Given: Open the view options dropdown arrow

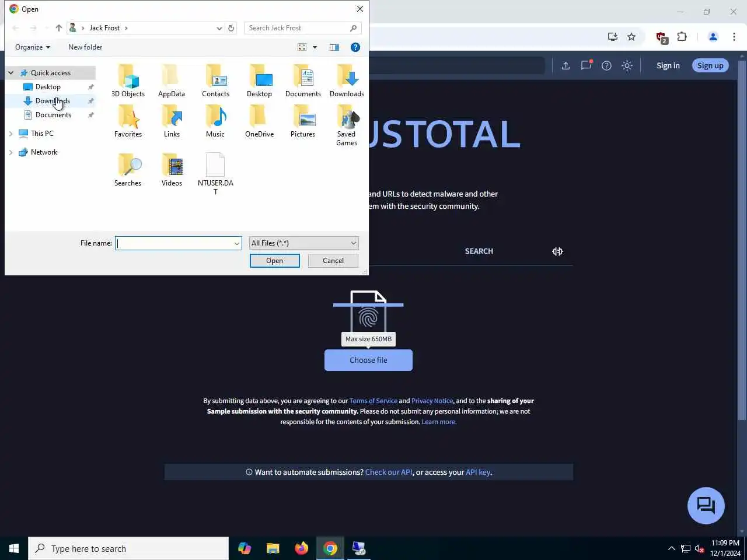Looking at the screenshot, I should (x=315, y=47).
